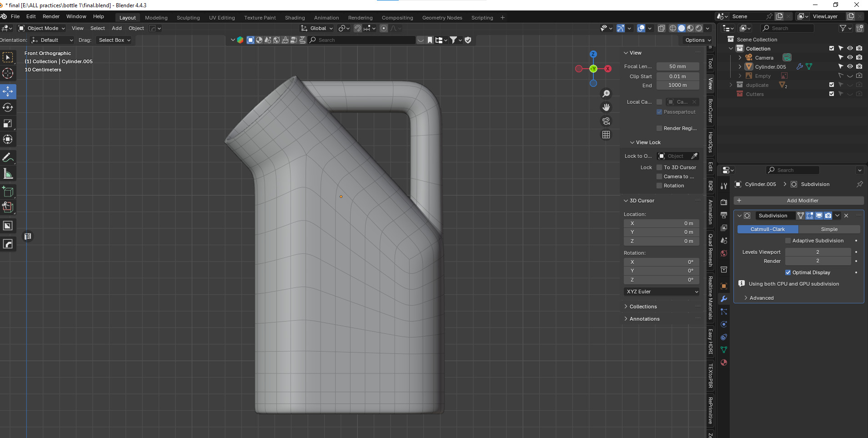Toggle camera view with the camera icon
The width and height of the screenshot is (868, 438).
point(606,121)
